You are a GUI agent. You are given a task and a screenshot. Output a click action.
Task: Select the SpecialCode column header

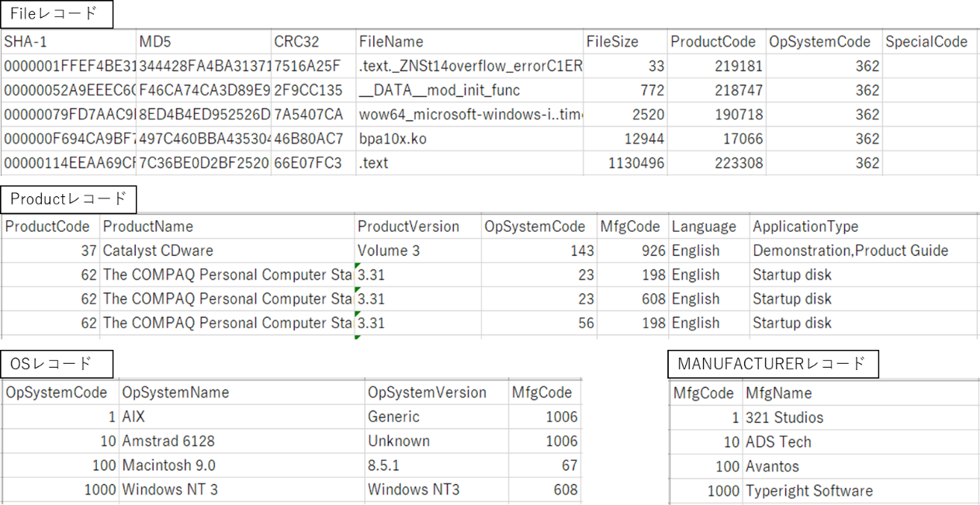926,42
